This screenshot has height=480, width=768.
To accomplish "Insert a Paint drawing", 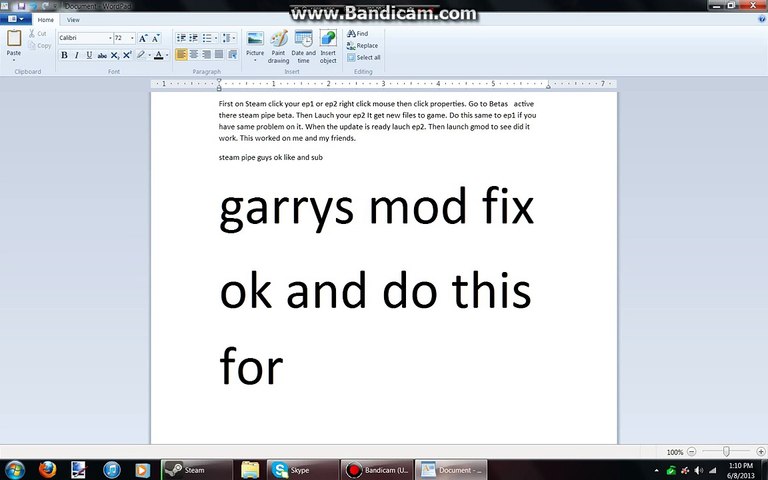I will pos(278,47).
